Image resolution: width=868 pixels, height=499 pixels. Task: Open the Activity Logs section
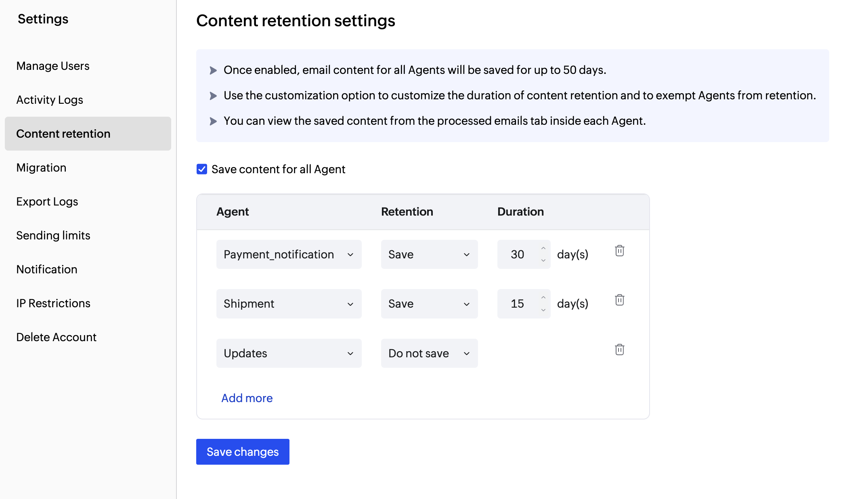point(50,100)
